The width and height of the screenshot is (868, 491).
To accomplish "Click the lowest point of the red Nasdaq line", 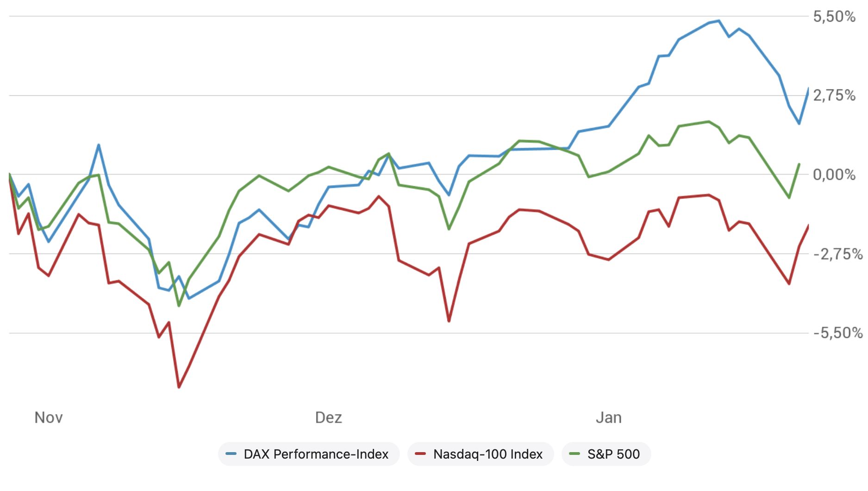I will click(x=179, y=387).
